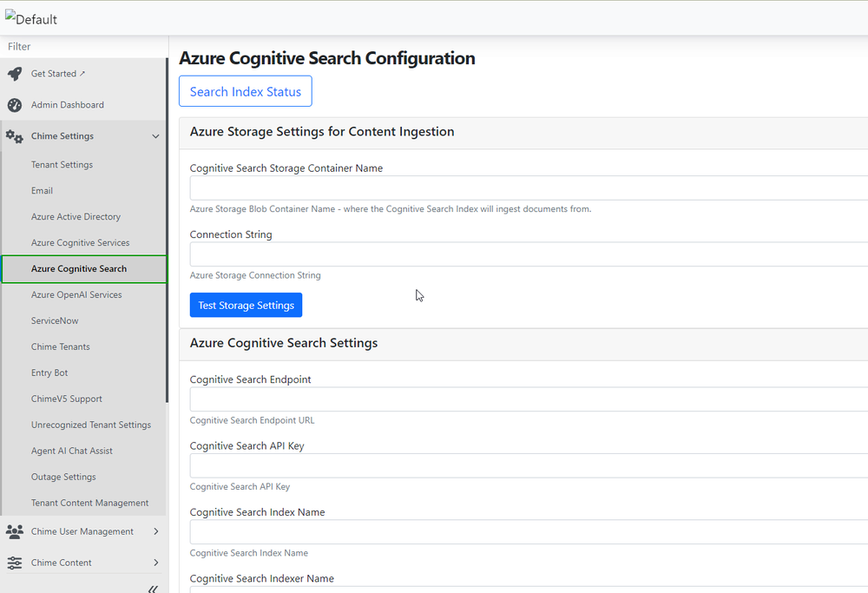Select the Get Started rocket icon
Image resolution: width=868 pixels, height=593 pixels.
pos(14,73)
